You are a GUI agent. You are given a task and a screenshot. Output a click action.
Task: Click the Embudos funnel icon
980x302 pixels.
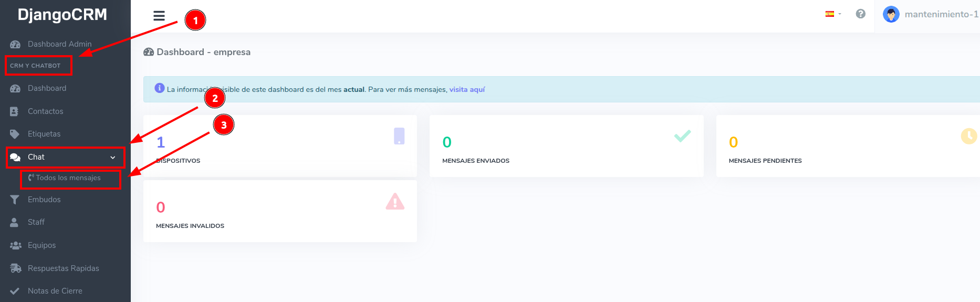pyautogui.click(x=15, y=200)
